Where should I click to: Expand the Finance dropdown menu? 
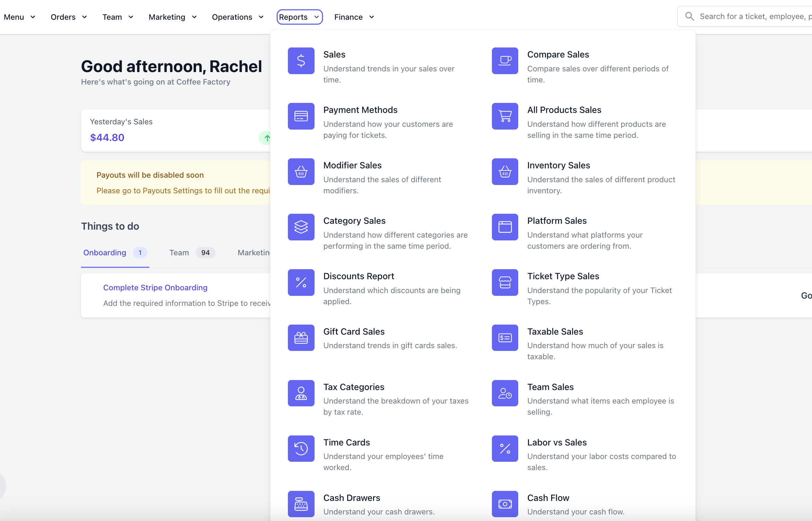[354, 17]
